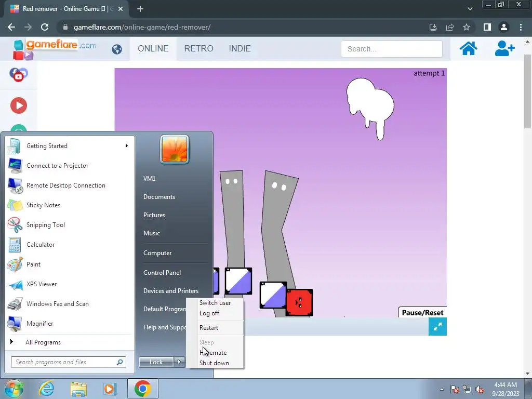This screenshot has width=532, height=399.
Task: Open the shutdown options arrow next to Lock
Action: 179,362
